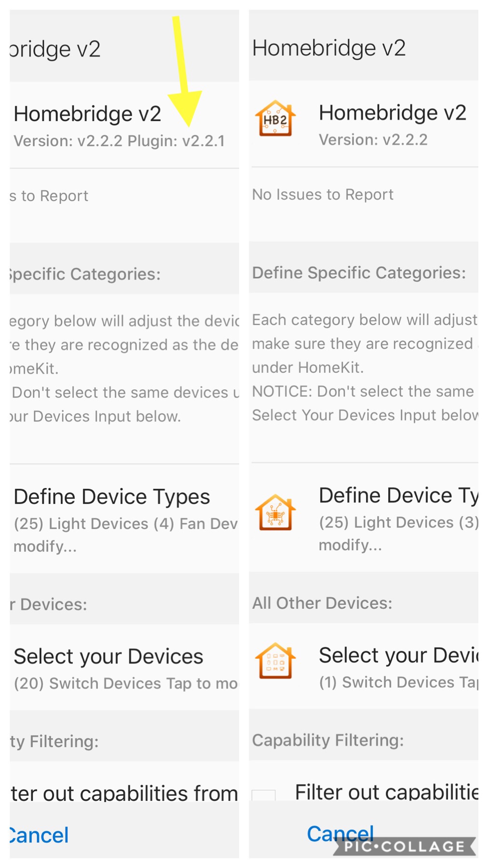Viewport: 488px width, 868px height.
Task: Tap Cancel on the left settings sheet
Action: [38, 835]
